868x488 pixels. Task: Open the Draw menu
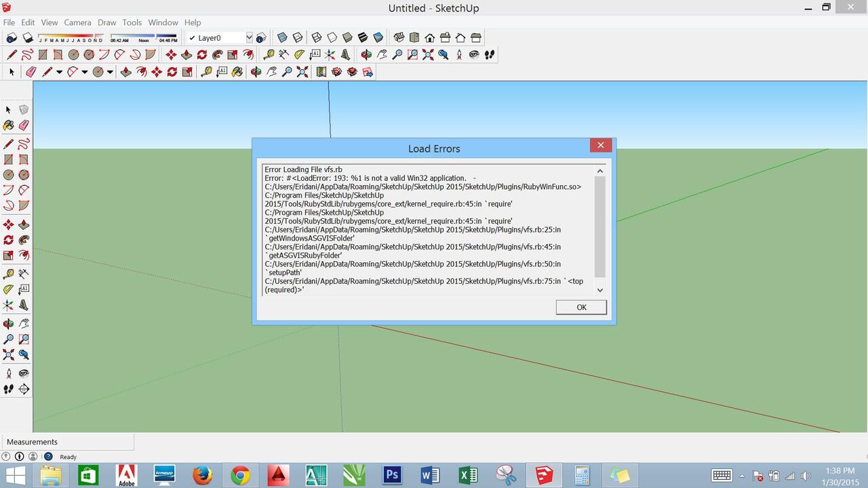(x=107, y=22)
